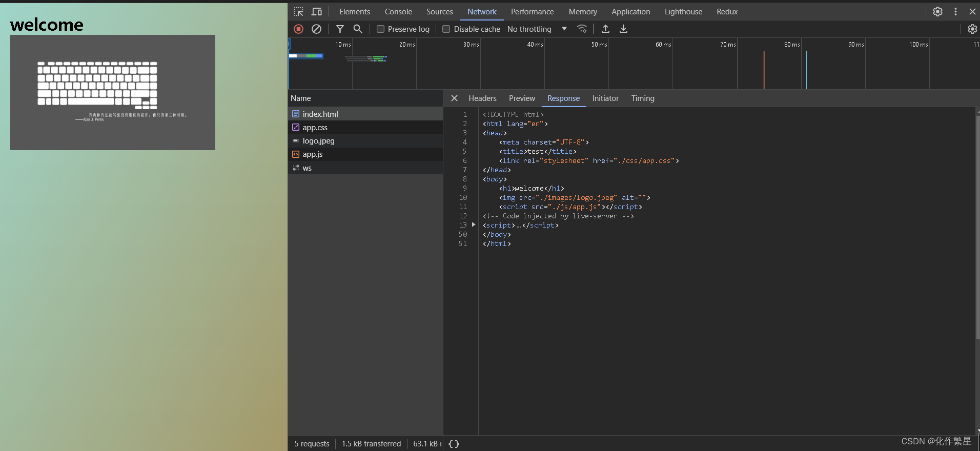The width and height of the screenshot is (980, 451).
Task: Enable the Preserve log checkbox
Action: [380, 29]
